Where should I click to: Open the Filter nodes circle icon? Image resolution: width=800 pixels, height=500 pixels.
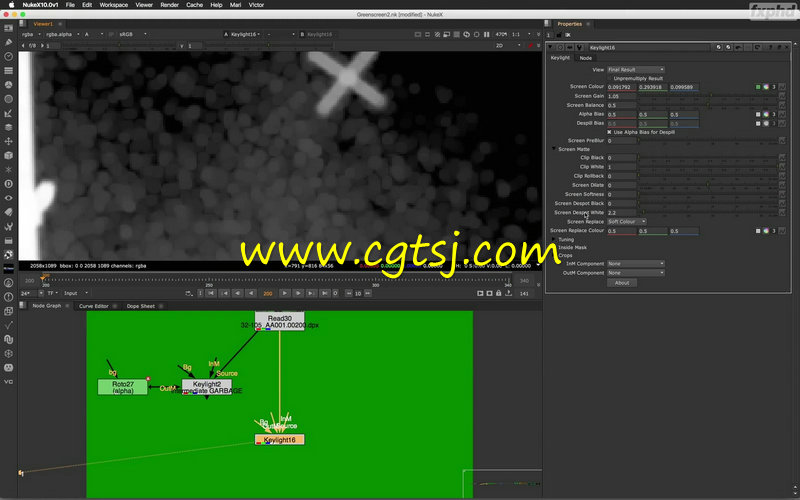pyautogui.click(x=8, y=99)
